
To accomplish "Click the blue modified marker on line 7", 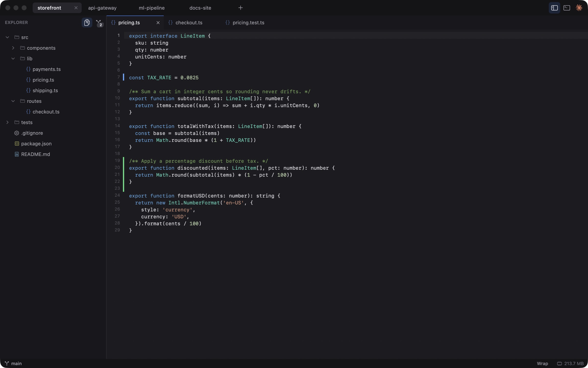I will (123, 77).
